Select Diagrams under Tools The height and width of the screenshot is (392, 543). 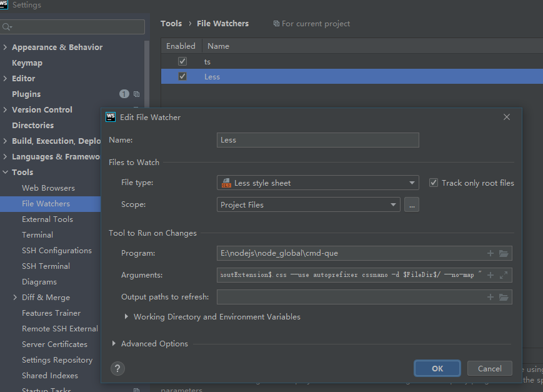point(39,282)
